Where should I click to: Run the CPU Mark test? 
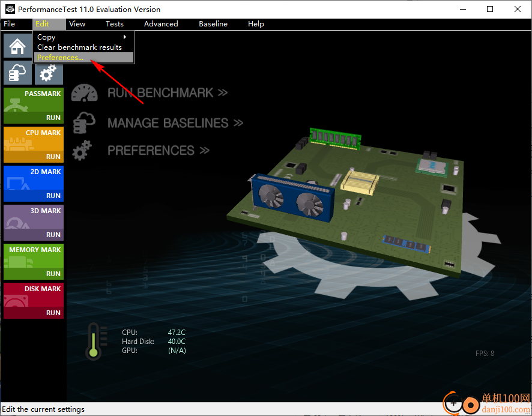[34, 157]
